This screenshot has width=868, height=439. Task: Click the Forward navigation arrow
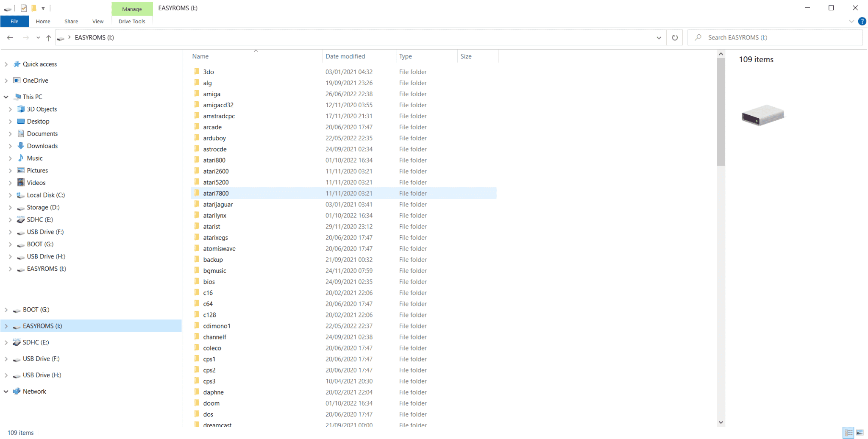coord(26,38)
